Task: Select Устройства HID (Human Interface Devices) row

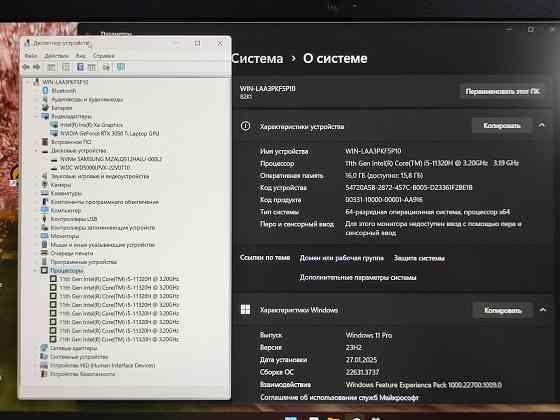Action: pos(102,365)
